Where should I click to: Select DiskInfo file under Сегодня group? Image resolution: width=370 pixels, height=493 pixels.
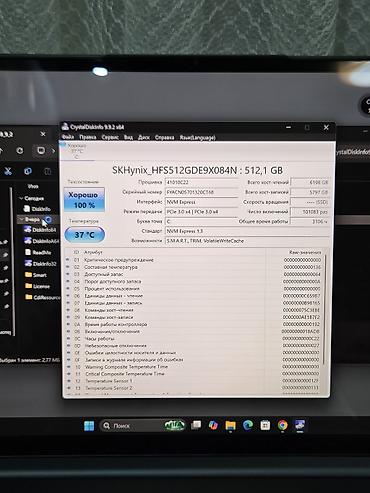coord(37,209)
